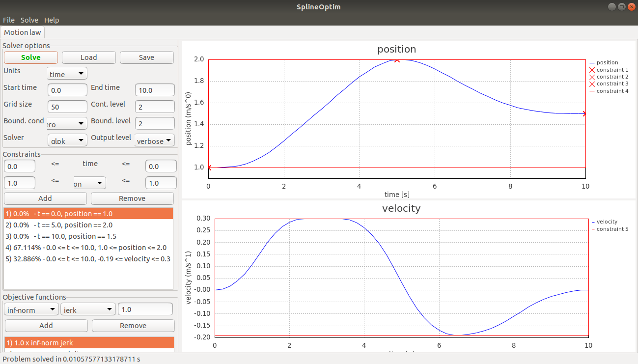Open the Solver dropdown showing glpk
Image resolution: width=638 pixels, height=364 pixels.
coord(67,140)
